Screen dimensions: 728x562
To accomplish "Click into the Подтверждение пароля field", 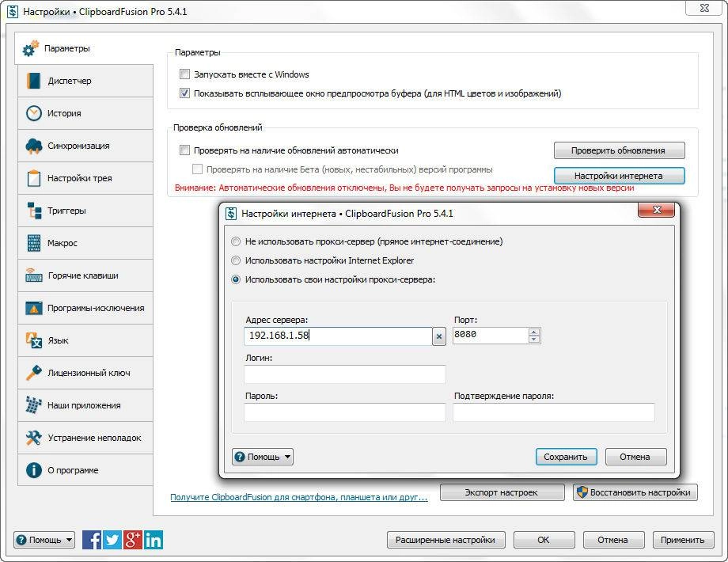I will (x=554, y=412).
